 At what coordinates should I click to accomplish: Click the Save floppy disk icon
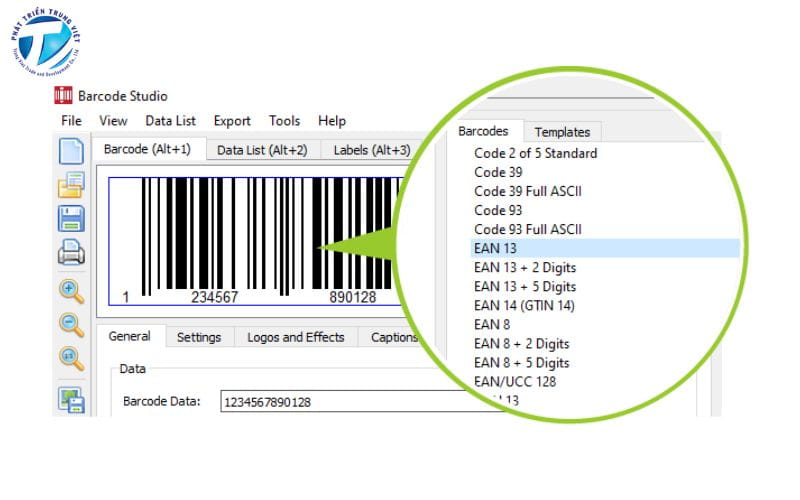71,219
